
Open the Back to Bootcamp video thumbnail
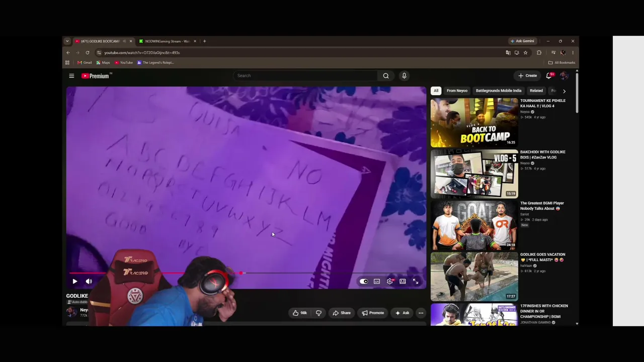click(474, 122)
